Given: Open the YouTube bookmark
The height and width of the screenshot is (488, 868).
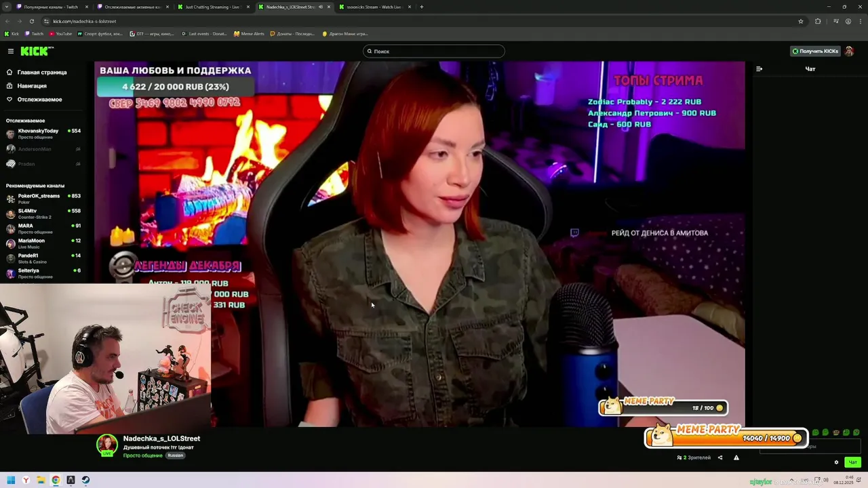Looking at the screenshot, I should (60, 33).
